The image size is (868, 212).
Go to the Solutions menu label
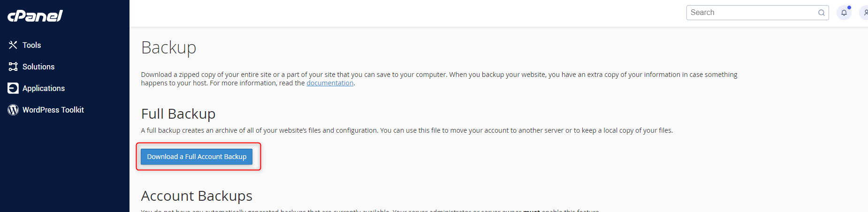coord(38,67)
